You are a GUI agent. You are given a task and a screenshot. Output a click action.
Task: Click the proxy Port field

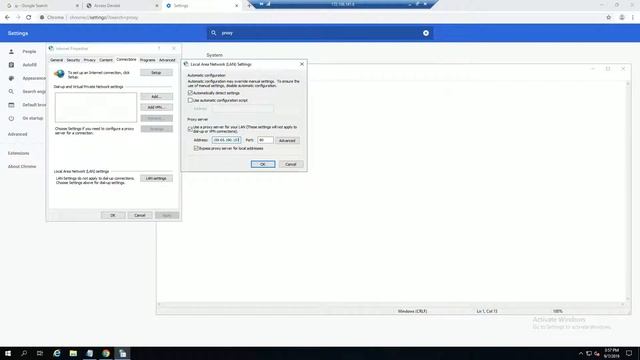tap(265, 140)
